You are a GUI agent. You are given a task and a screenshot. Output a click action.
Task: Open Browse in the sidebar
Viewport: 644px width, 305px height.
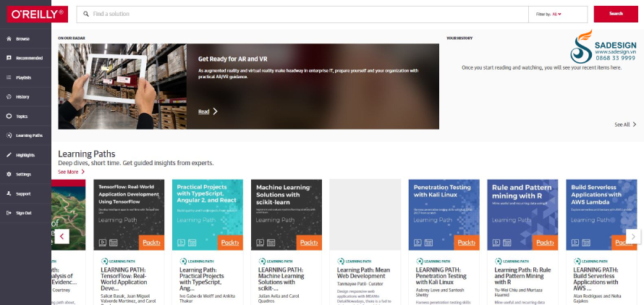(x=25, y=38)
